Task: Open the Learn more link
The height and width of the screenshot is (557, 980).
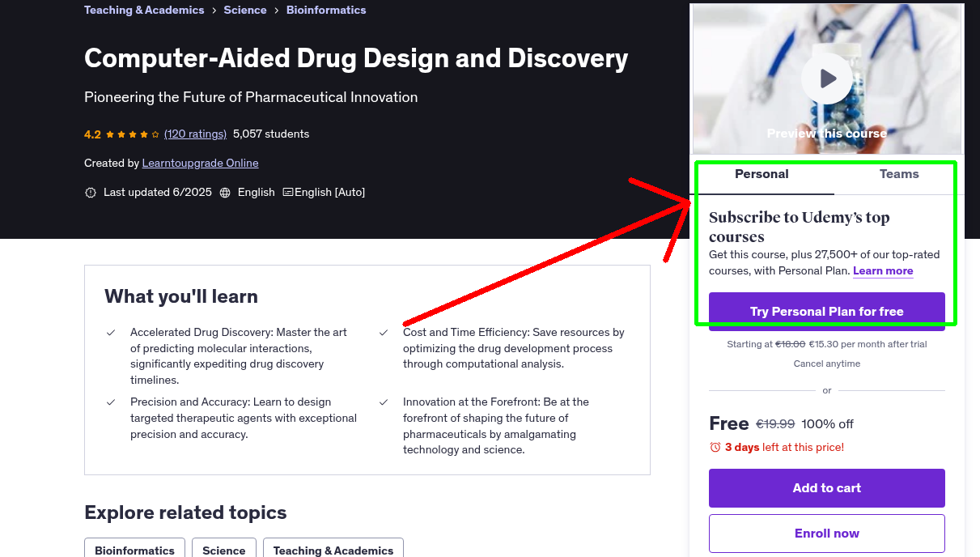Action: click(883, 271)
